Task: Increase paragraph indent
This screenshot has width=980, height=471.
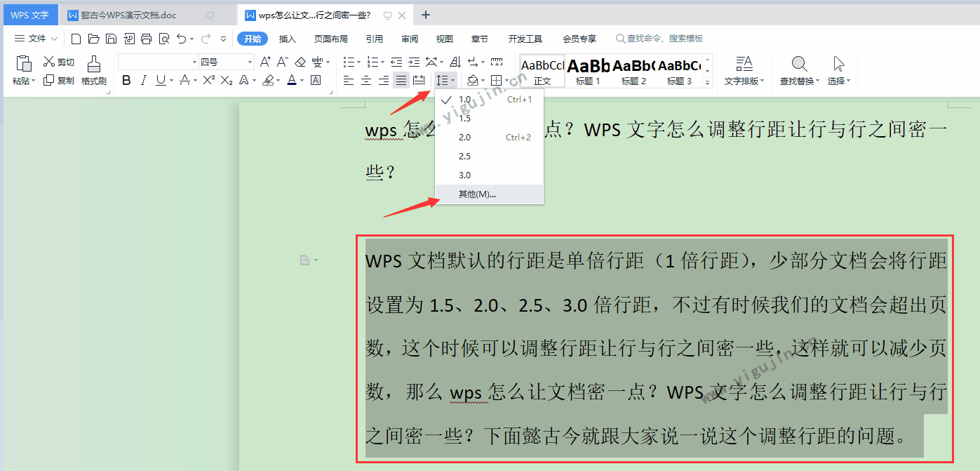Action: click(x=414, y=62)
